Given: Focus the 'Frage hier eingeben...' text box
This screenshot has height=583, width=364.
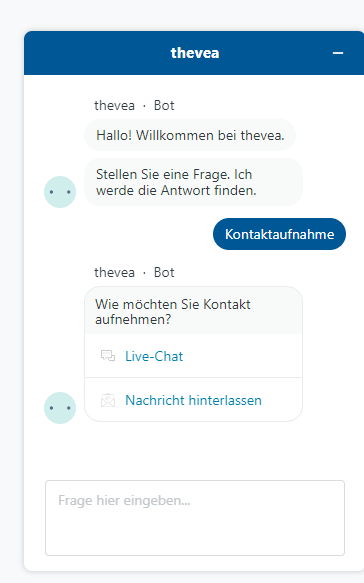Looking at the screenshot, I should (195, 518).
